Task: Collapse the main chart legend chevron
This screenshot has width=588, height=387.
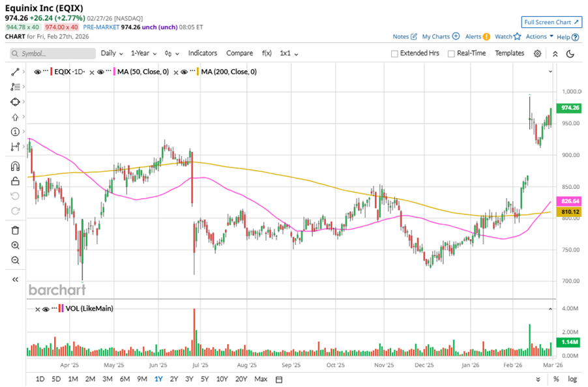Action: point(550,71)
